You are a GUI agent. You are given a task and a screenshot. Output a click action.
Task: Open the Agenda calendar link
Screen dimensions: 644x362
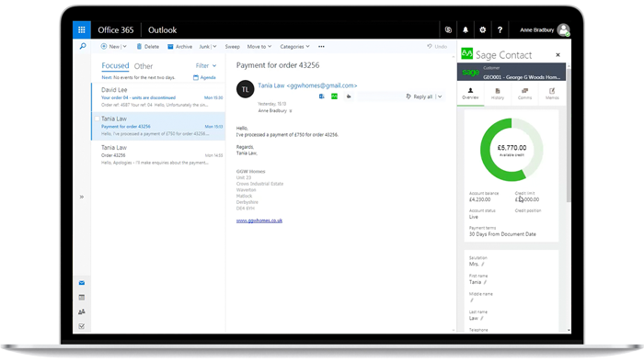204,77
